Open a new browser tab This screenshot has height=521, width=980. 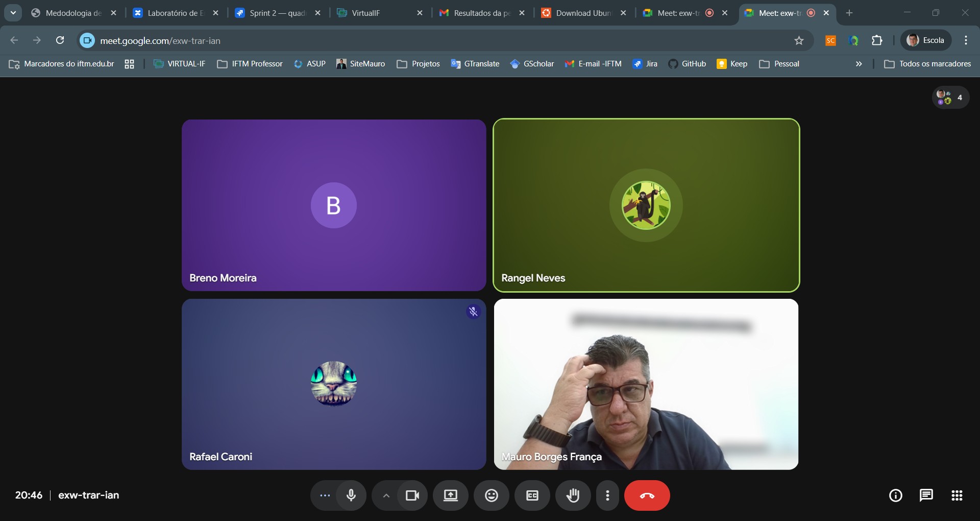click(849, 13)
